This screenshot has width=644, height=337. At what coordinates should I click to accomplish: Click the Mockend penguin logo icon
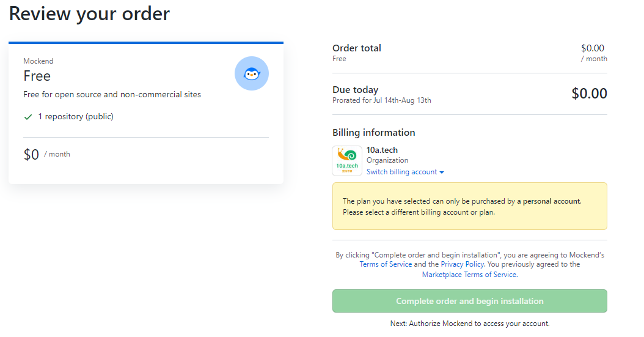[252, 73]
